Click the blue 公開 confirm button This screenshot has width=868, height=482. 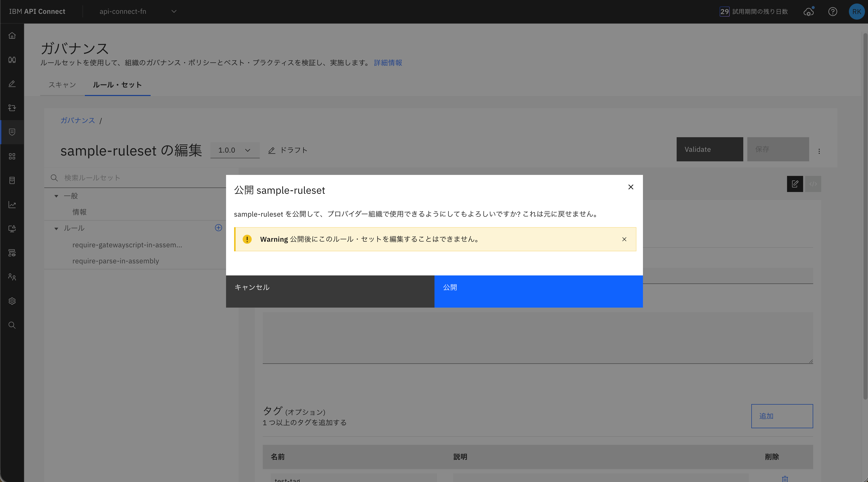(538, 291)
